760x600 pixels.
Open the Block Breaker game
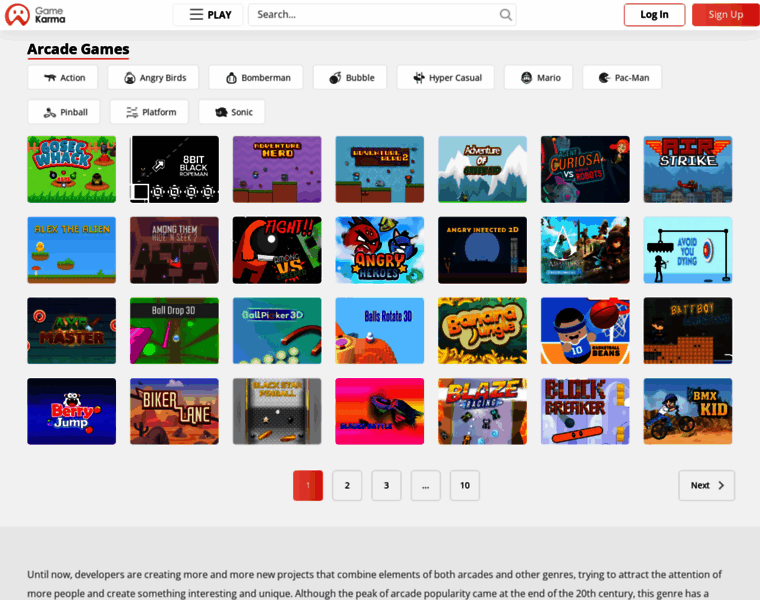(585, 411)
